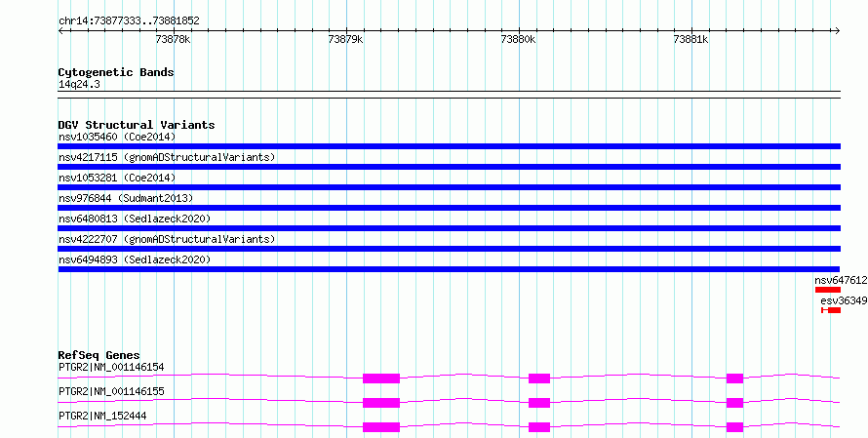Click the chr14:73877333..73881852 region label
Screen dimensions: 868x438
[129, 21]
